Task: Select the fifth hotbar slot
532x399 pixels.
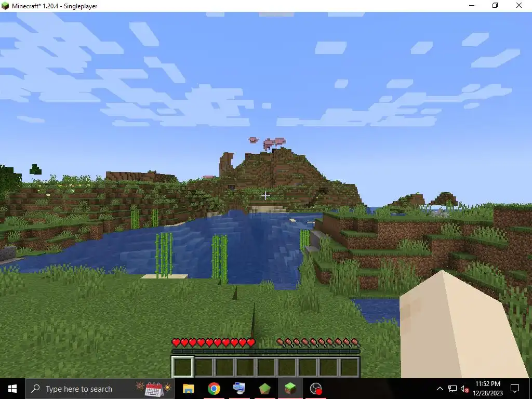Action: (265, 367)
